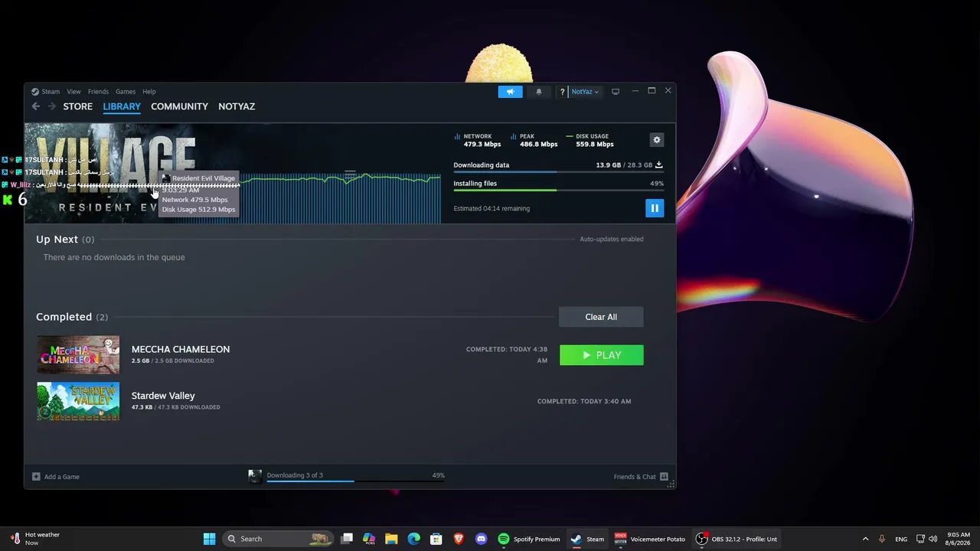Screen dimensions: 980x551
Task: Expand the NotYaz account dropdown
Action: click(585, 92)
